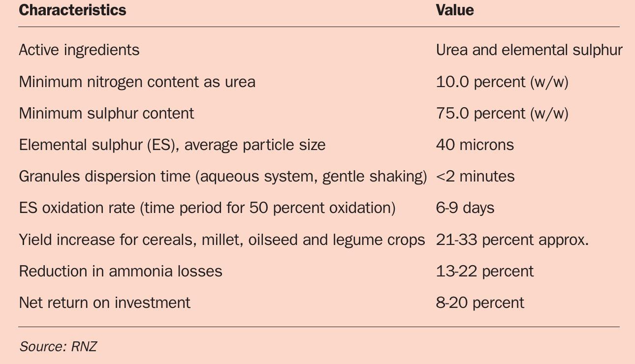Click the 40 microns value
This screenshot has width=635, height=364.
[x=475, y=145]
